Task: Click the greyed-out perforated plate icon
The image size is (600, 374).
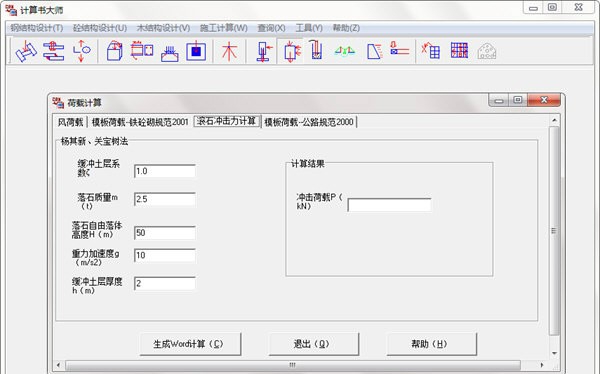Action: (x=487, y=51)
